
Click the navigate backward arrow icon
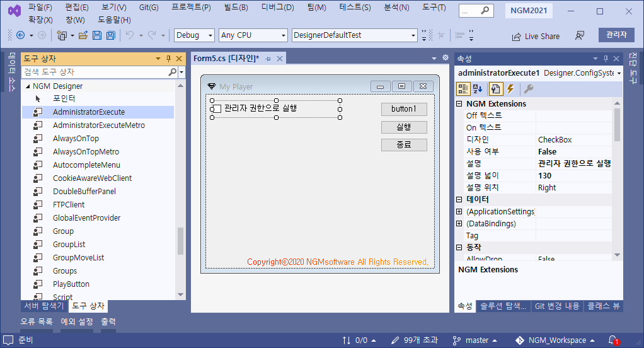[x=20, y=35]
